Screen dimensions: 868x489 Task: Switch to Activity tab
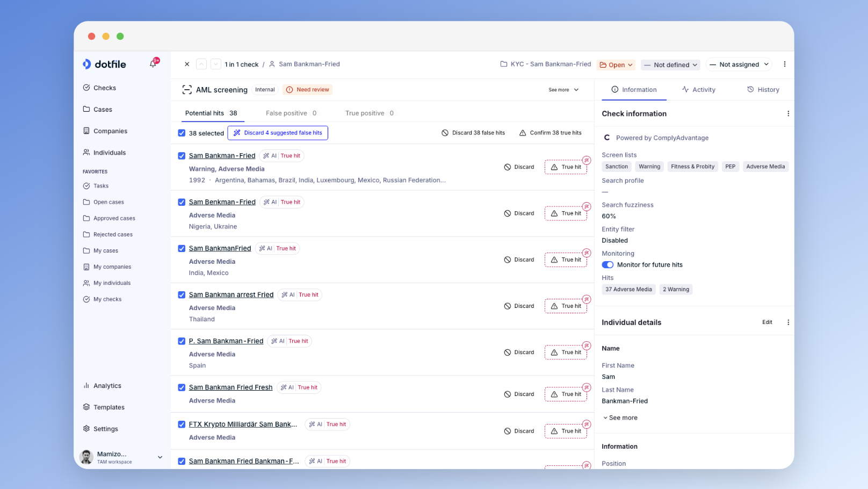click(698, 90)
